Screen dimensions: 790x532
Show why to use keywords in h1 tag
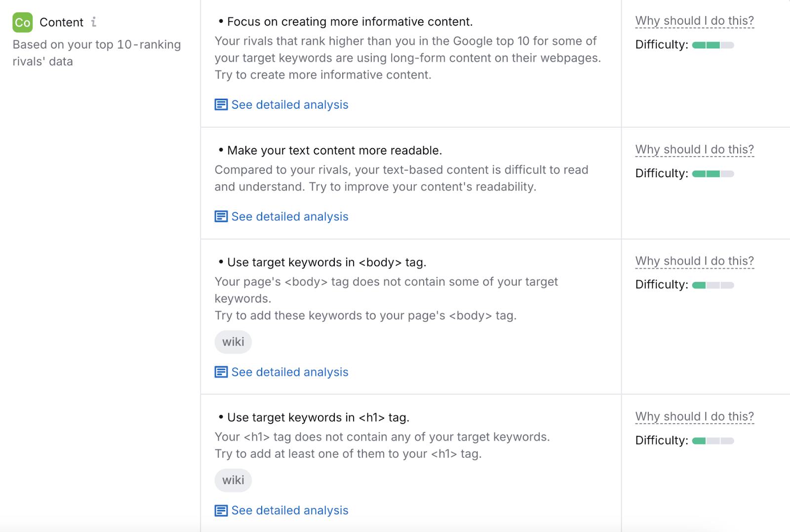pos(694,417)
